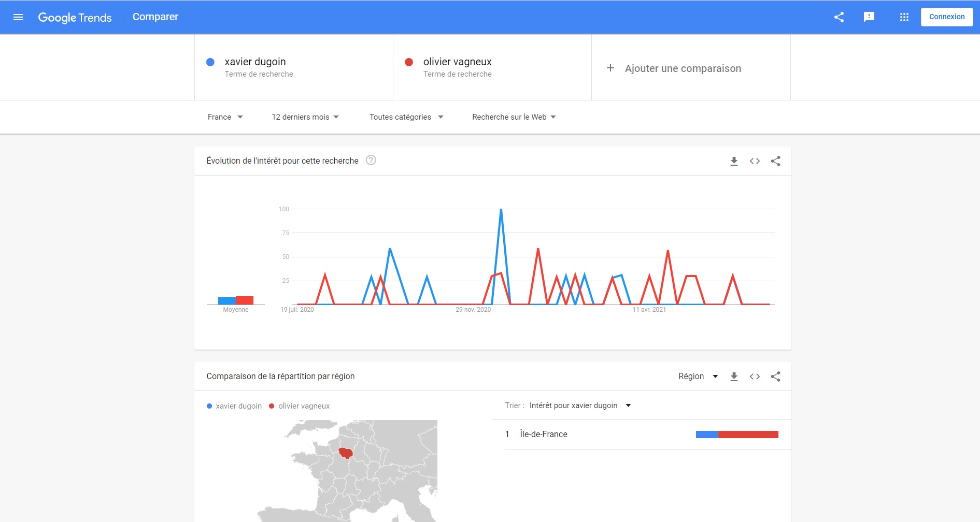Change the Région granularity dropdown
Screen dimensions: 980x522
[x=698, y=376]
